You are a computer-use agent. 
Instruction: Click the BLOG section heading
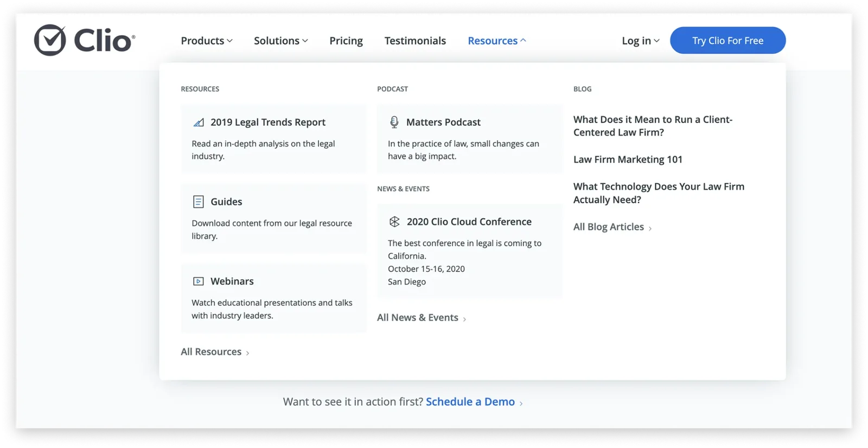pyautogui.click(x=582, y=89)
